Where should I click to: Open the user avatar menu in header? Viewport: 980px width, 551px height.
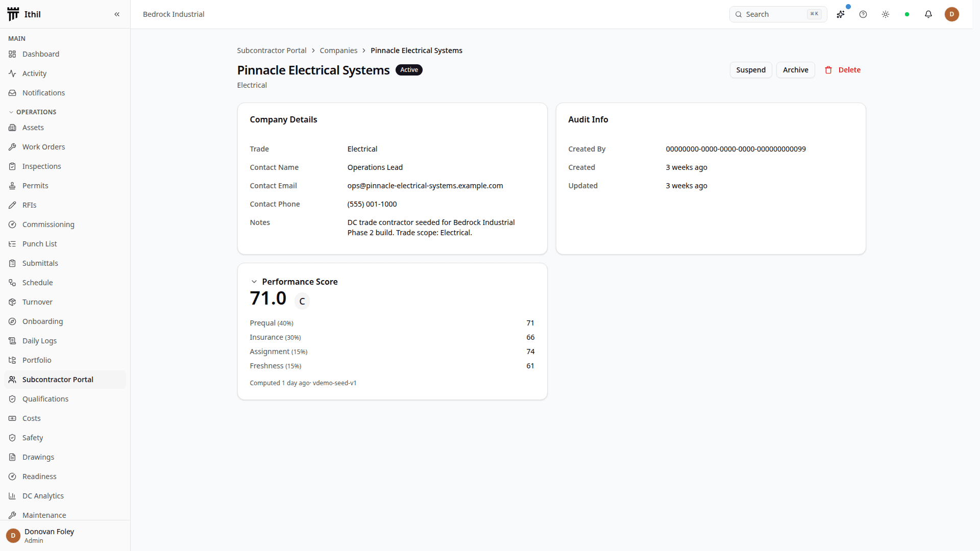(x=952, y=14)
